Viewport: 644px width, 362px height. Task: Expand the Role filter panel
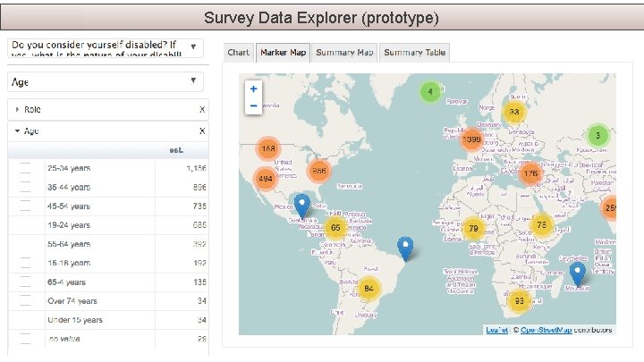(x=17, y=110)
